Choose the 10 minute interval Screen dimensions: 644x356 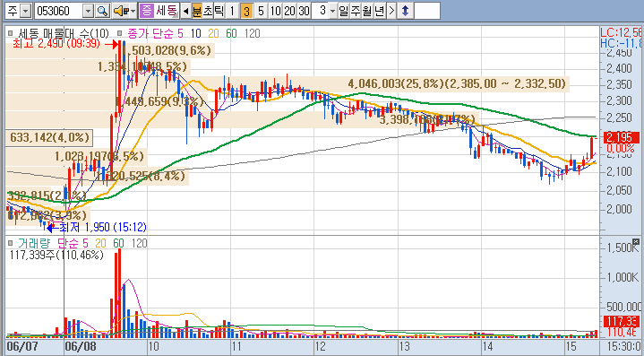tap(275, 11)
